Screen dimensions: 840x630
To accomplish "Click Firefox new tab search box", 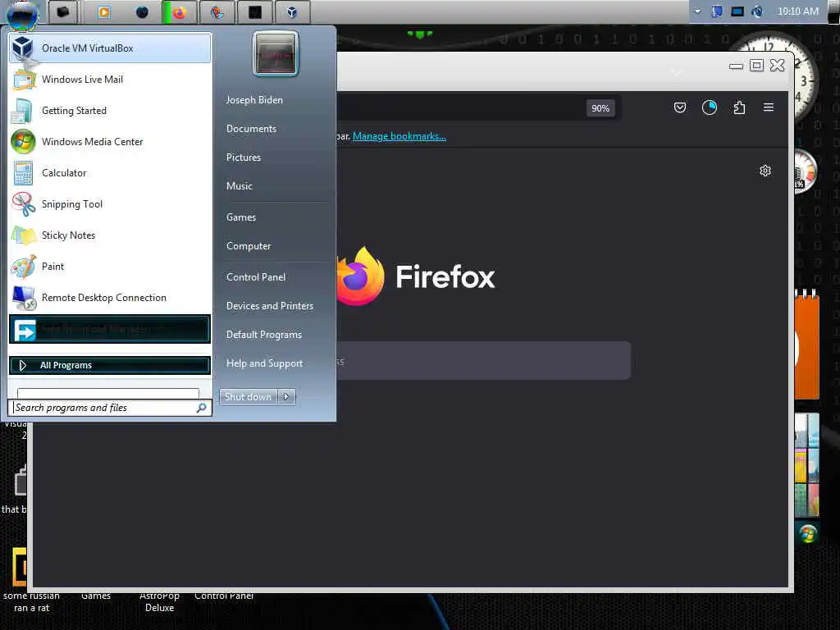I will tap(484, 361).
